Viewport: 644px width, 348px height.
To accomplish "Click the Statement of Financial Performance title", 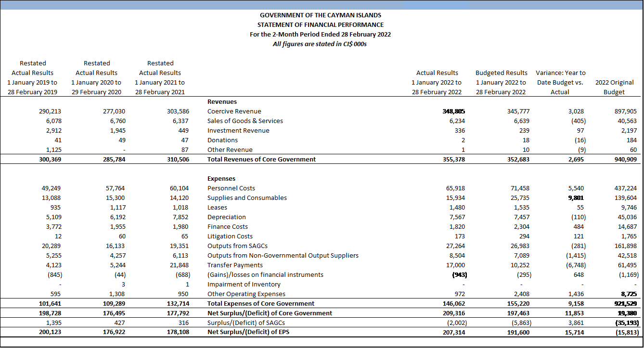I will pos(321,25).
